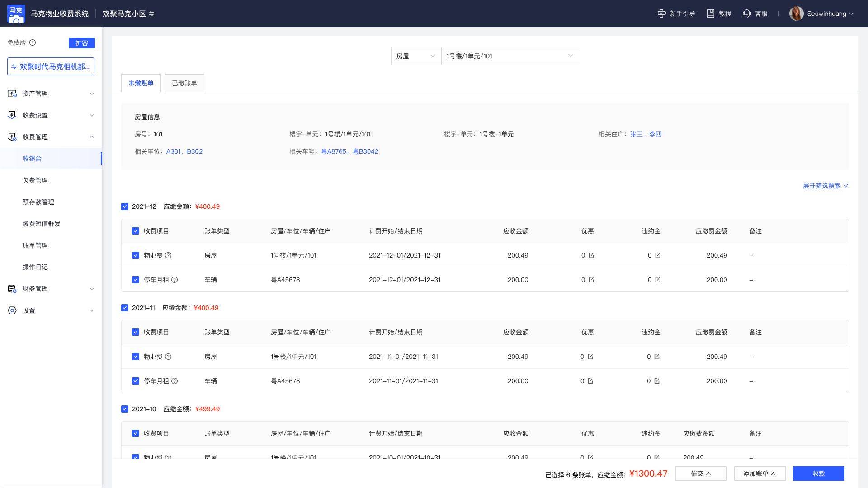Uncheck the 2021-11 bill group checkbox
The image size is (868, 488).
[125, 308]
